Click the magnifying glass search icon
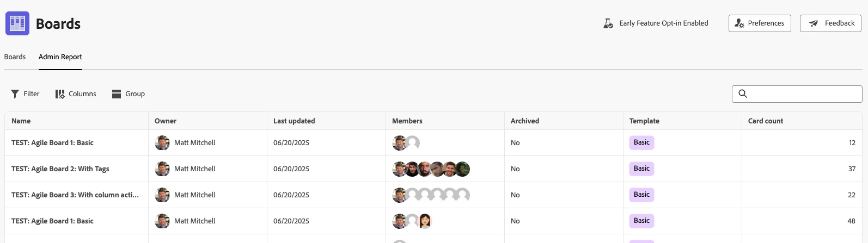 click(743, 94)
